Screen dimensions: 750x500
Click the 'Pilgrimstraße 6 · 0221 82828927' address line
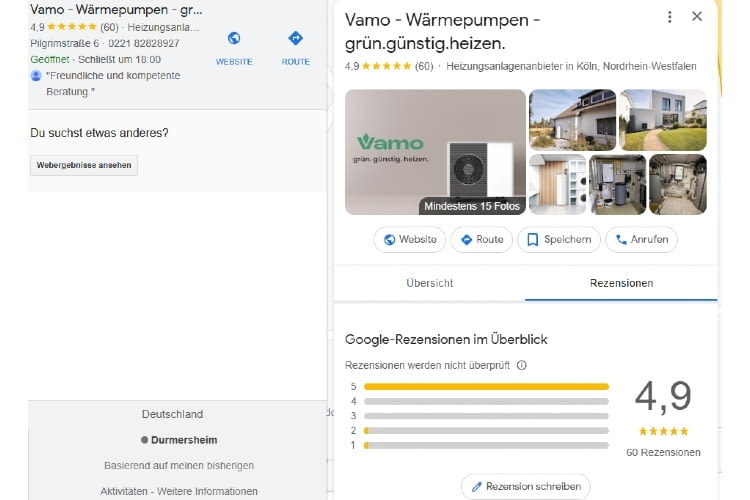pyautogui.click(x=105, y=44)
